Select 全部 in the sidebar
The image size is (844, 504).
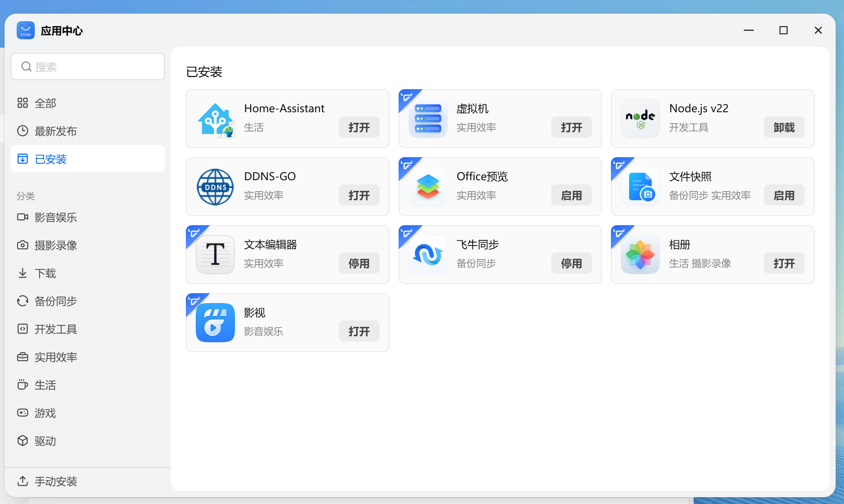point(45,103)
